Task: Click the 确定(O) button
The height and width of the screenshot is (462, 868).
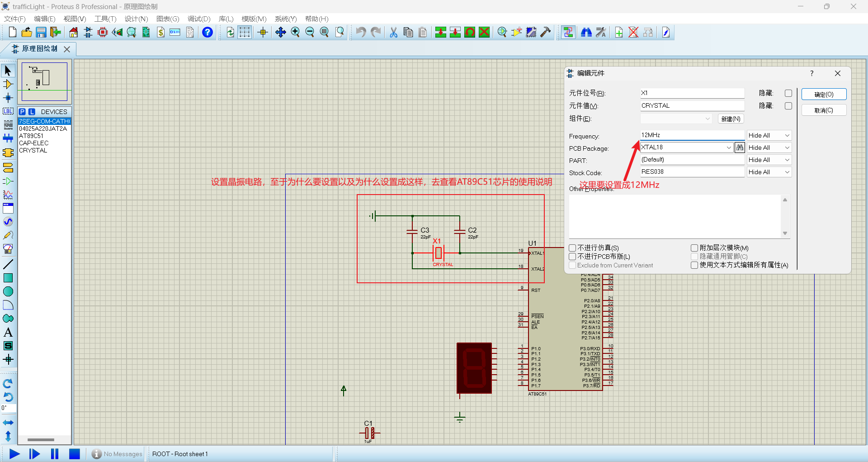Action: [824, 94]
